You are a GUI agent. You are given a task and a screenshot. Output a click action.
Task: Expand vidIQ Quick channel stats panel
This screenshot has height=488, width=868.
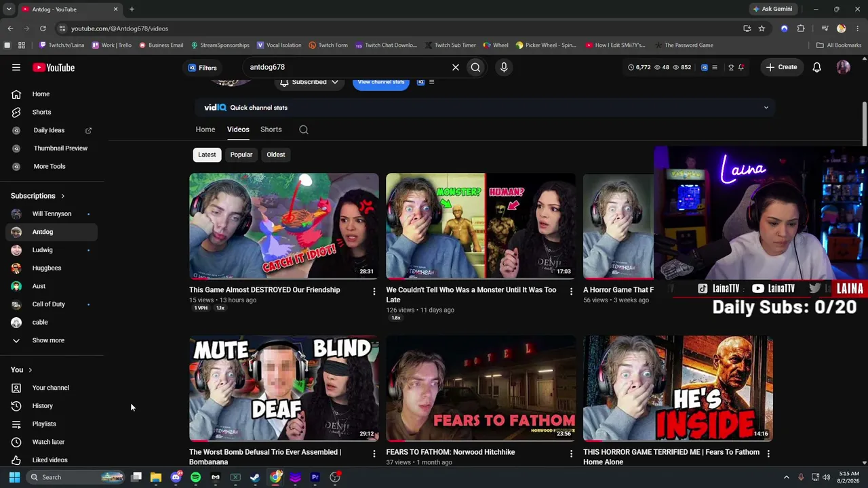[x=766, y=108]
